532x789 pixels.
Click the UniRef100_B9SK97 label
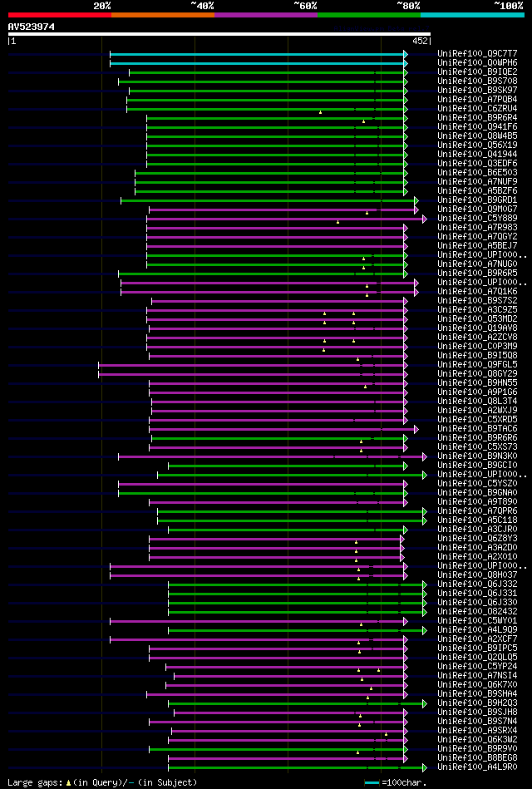477,91
